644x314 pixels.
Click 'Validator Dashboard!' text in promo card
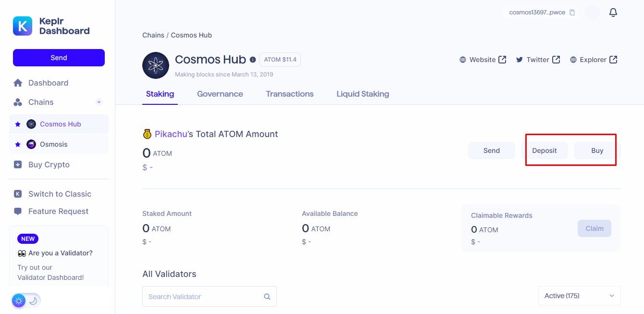[50, 277]
